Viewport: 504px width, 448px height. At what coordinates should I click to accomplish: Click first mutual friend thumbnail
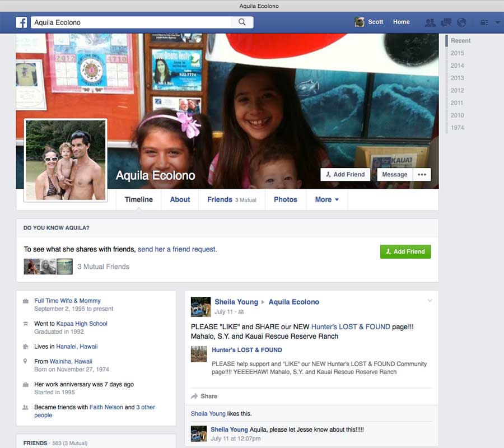[x=32, y=267]
